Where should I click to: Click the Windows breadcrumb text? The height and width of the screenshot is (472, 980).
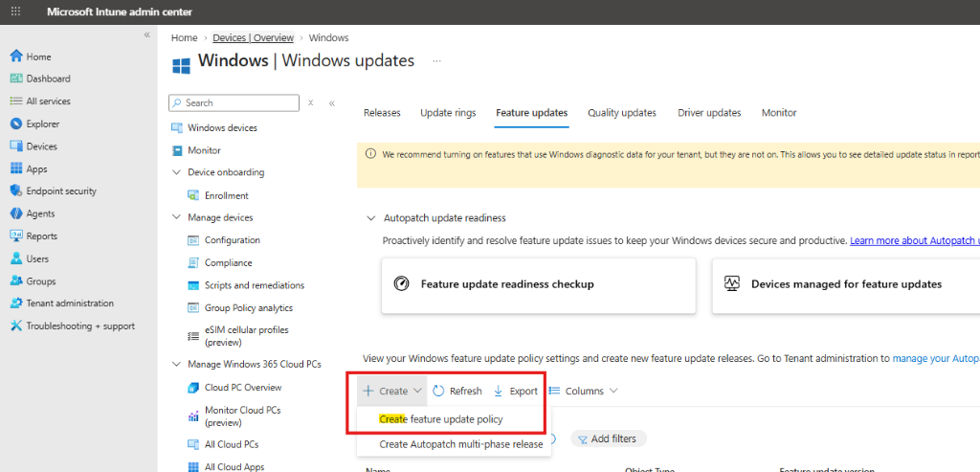(329, 38)
